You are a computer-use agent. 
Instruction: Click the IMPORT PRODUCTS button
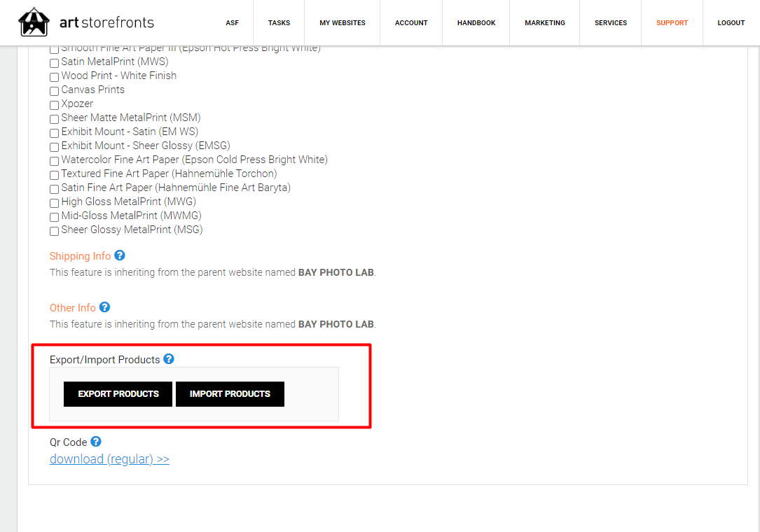(x=230, y=394)
